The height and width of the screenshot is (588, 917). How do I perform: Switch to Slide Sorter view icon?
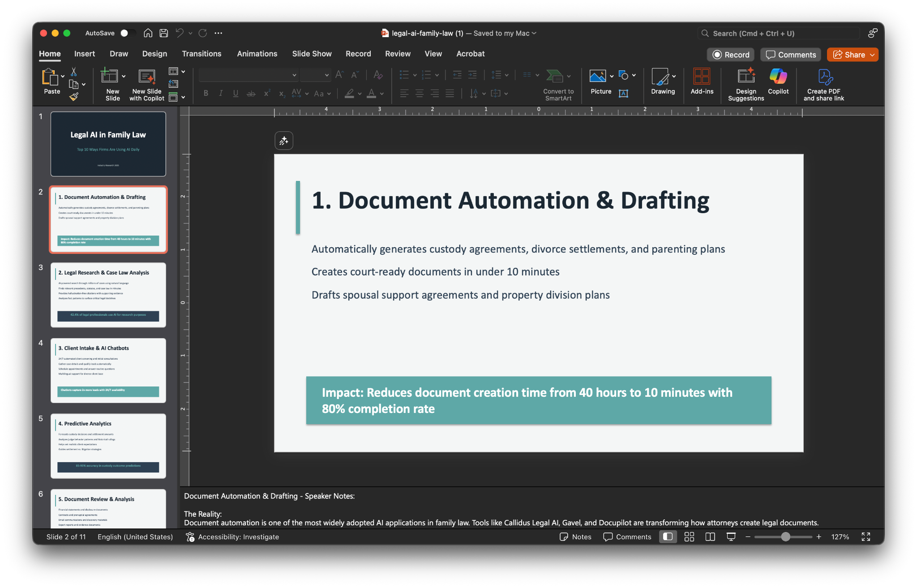689,536
